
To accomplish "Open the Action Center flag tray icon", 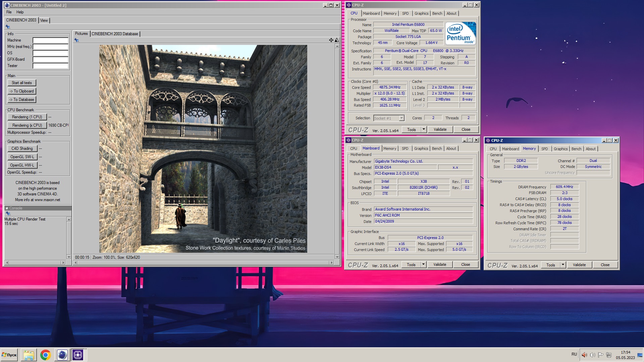I will 600,355.
